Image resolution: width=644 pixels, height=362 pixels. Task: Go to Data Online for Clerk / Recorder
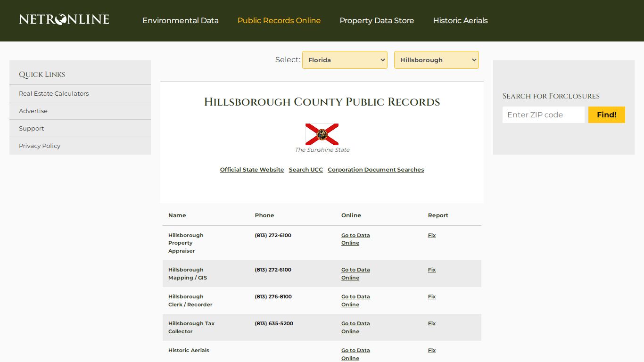coord(355,301)
